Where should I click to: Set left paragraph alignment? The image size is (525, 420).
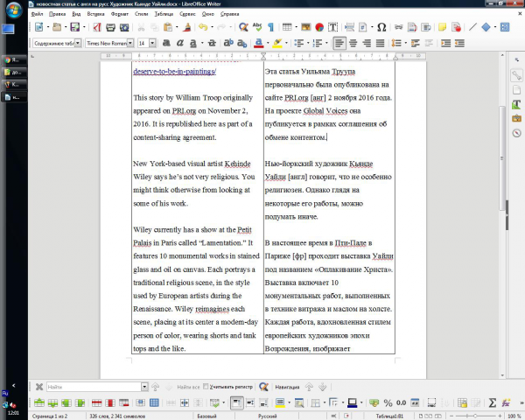339,43
